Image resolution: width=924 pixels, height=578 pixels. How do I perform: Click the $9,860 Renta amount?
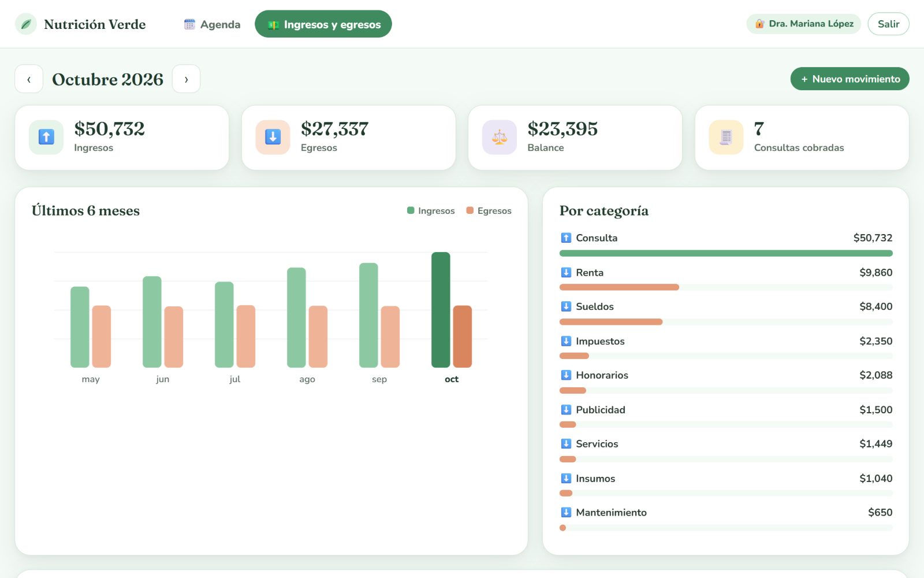pos(875,272)
